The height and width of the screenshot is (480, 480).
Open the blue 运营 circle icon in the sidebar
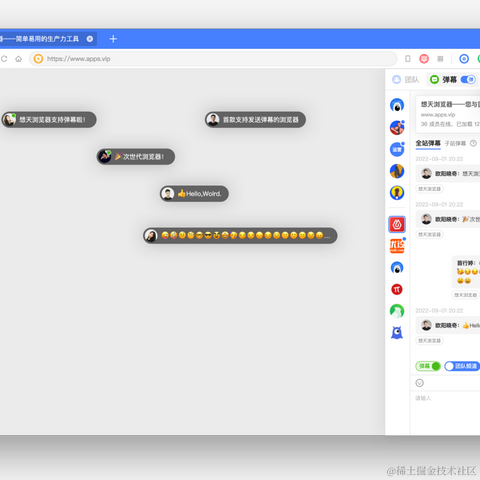[397, 149]
